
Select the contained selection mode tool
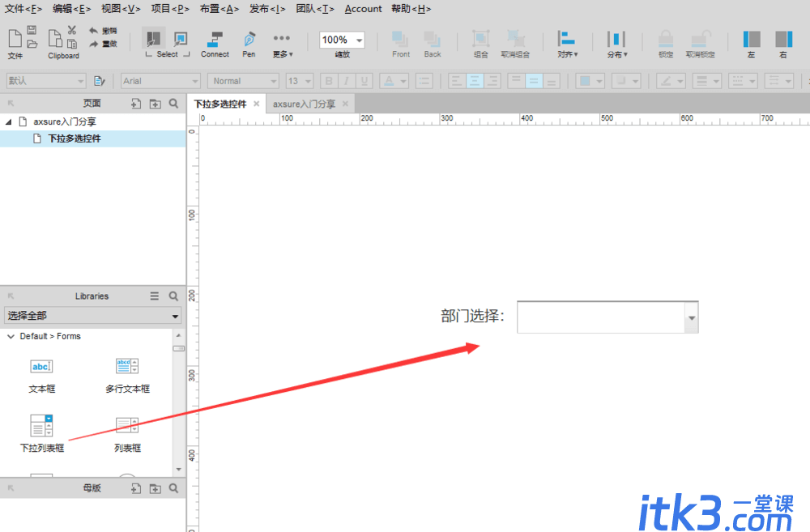pos(181,38)
